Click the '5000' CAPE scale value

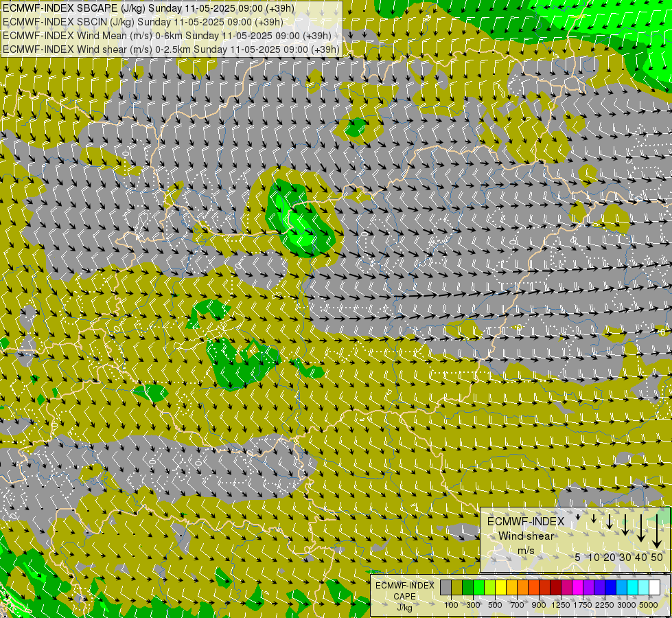pos(649,605)
